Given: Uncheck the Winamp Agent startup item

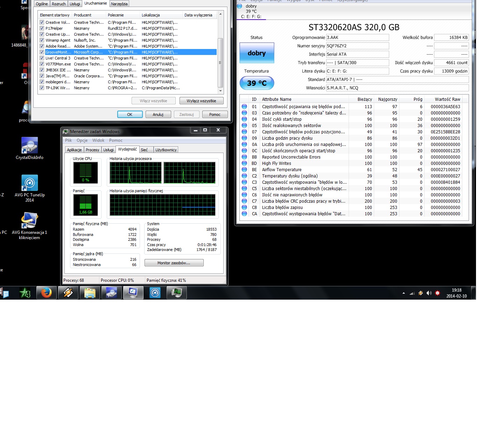Looking at the screenshot, I should point(42,40).
